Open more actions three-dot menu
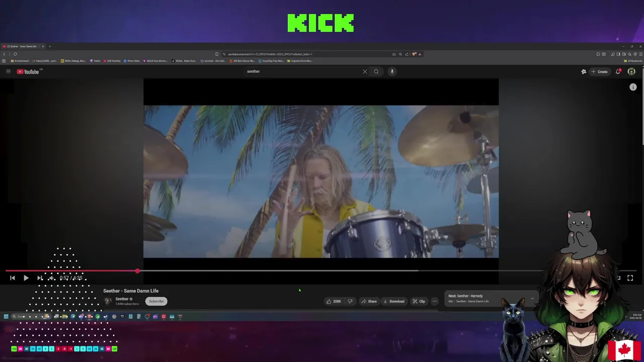The image size is (644, 362). pos(435,301)
